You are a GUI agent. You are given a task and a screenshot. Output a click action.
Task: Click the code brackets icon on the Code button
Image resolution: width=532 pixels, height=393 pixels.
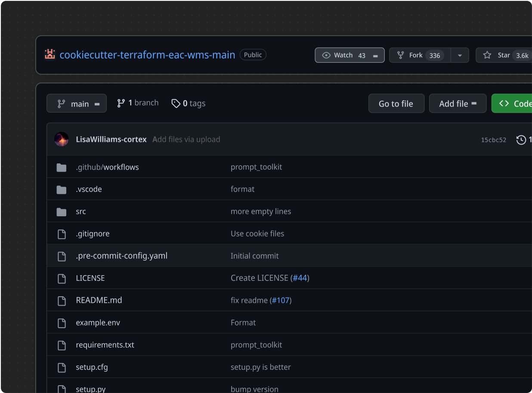[x=504, y=103]
